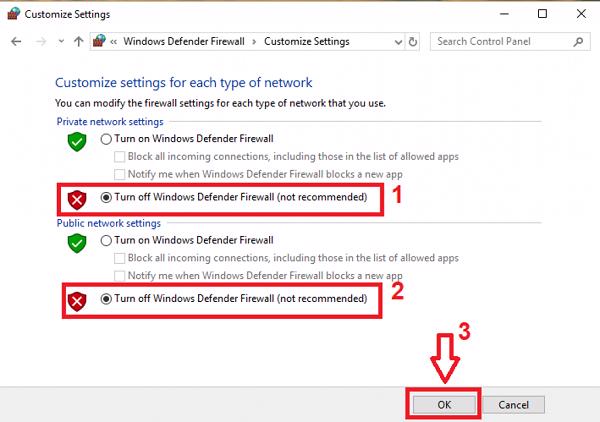The height and width of the screenshot is (422, 600).
Task: Select Turn off Firewall for Public network
Action: (x=107, y=299)
